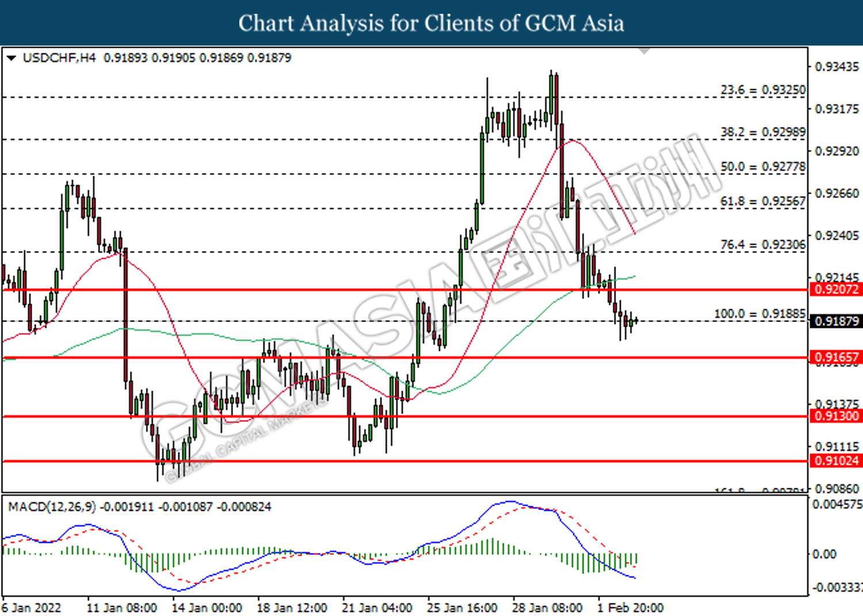
Task: Click the 14 Jan 00:00 time label
Action: 207,608
